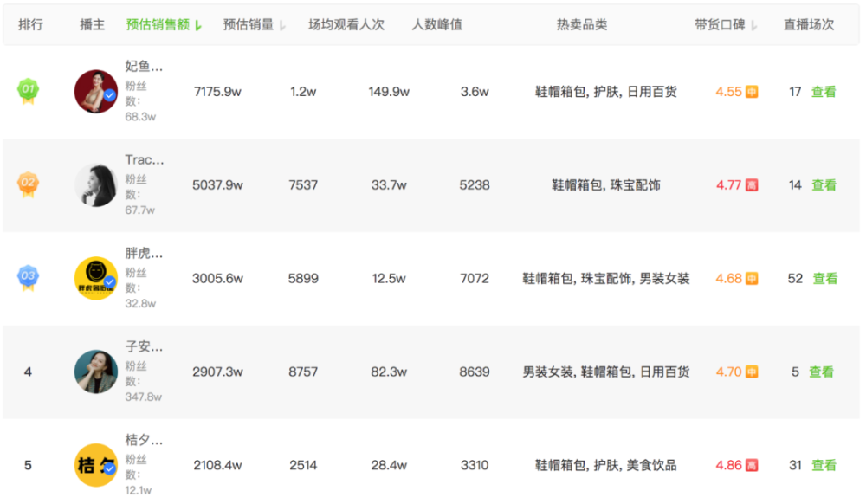Click the red high-rating badge beside 4.86
The height and width of the screenshot is (504, 866).
coord(752,465)
